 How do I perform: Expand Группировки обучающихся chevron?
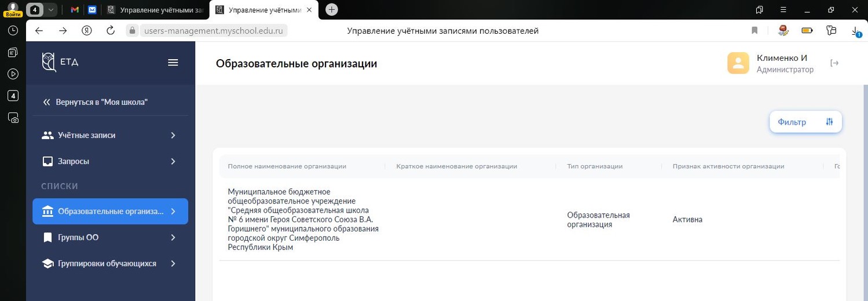pos(173,263)
